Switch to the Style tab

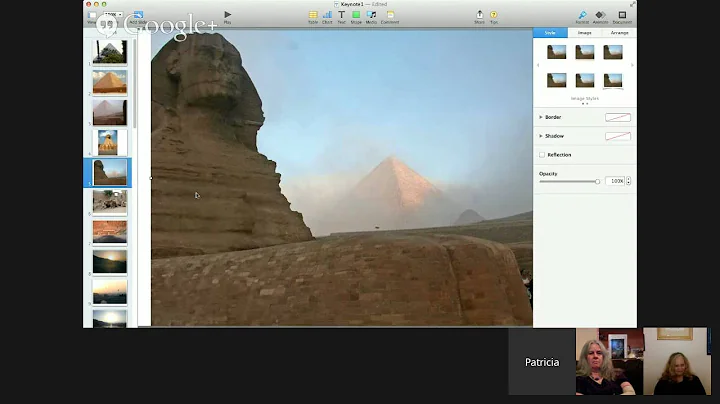[x=550, y=33]
